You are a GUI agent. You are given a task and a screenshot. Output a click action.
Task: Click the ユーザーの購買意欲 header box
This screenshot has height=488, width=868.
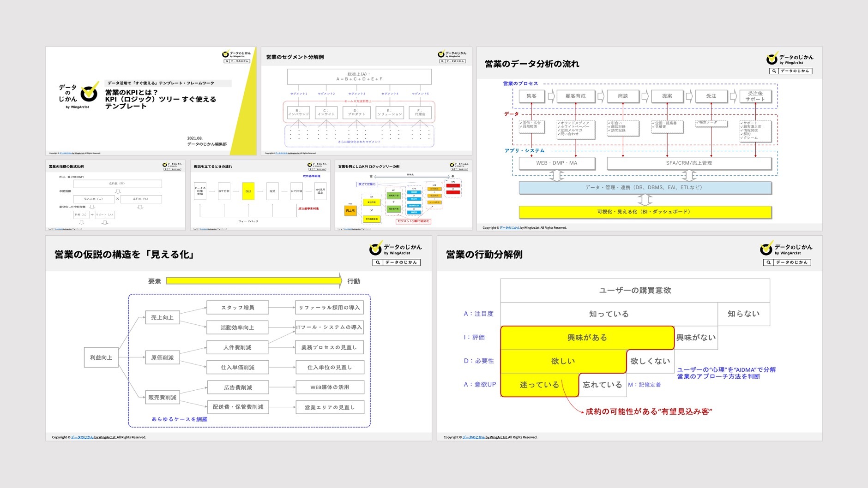pyautogui.click(x=635, y=291)
